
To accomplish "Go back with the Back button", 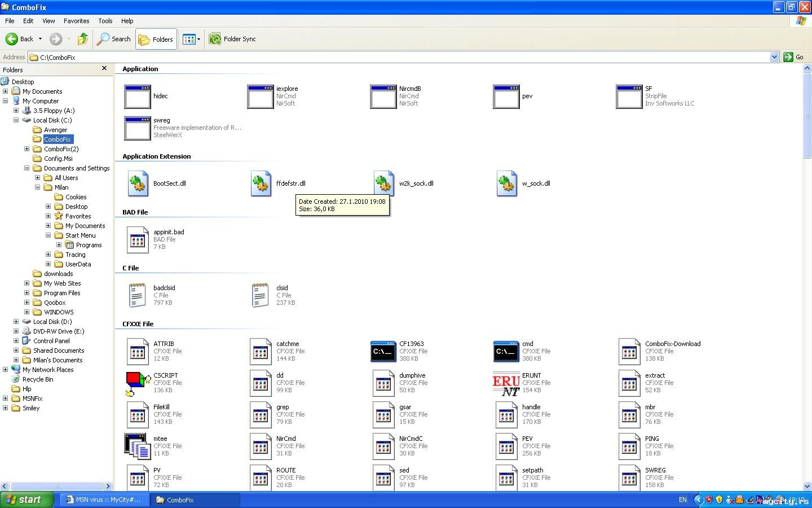I will coord(24,39).
